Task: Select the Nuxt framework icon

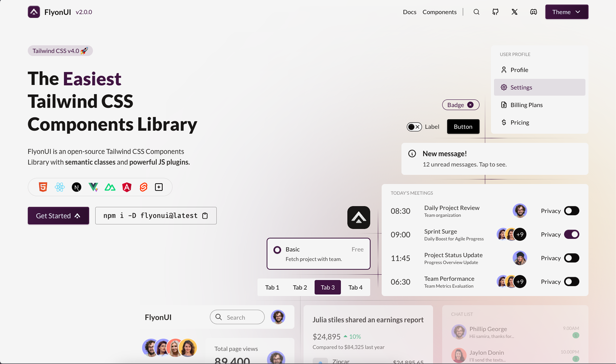Action: pos(110,187)
